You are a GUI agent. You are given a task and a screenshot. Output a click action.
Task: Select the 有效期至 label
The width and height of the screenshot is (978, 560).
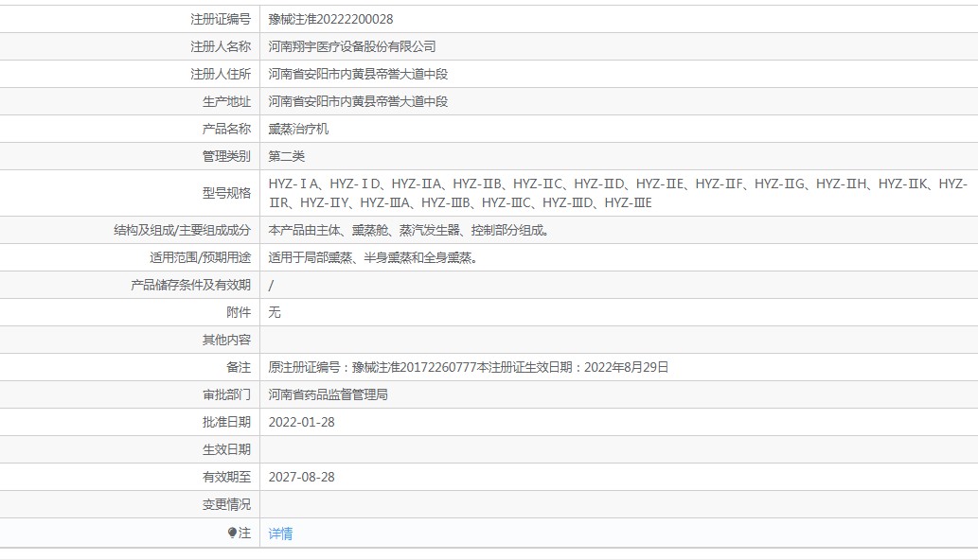[x=226, y=477]
